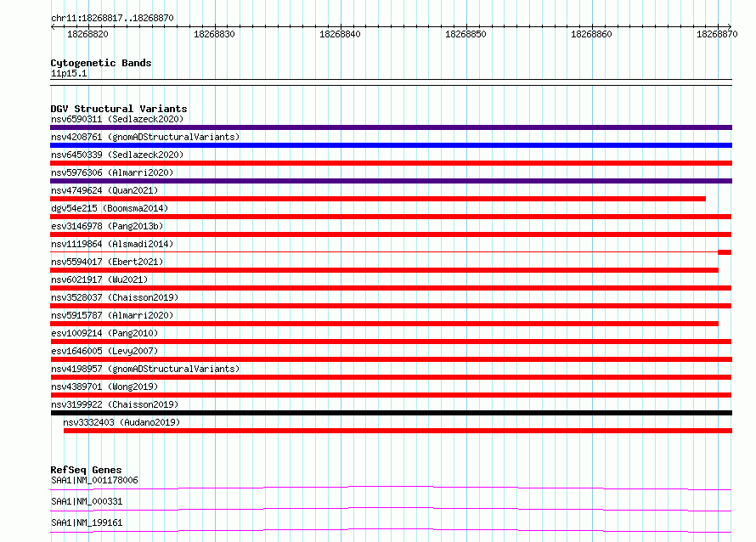Click the chr11:18268817..18268870 region label
Screen dimensions: 756x542
(x=112, y=18)
